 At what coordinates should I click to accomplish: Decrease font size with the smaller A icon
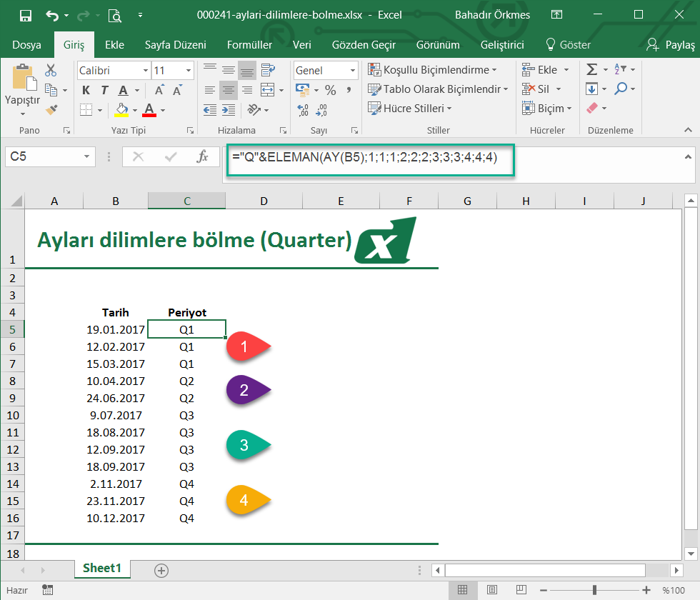point(178,90)
